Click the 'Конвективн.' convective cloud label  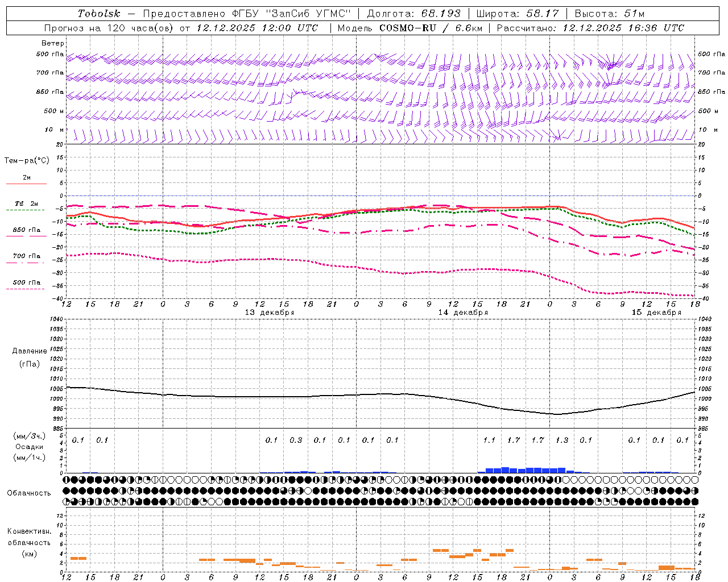pos(29,531)
